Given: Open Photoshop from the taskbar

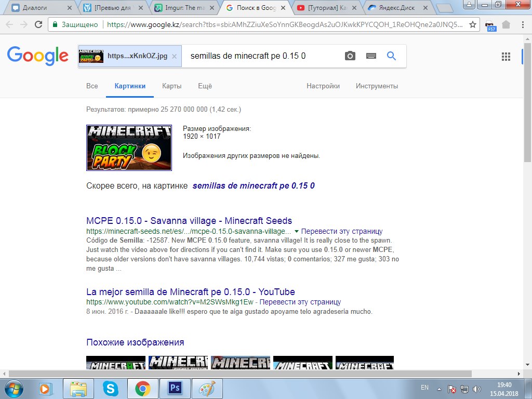Looking at the screenshot, I should [175, 388].
